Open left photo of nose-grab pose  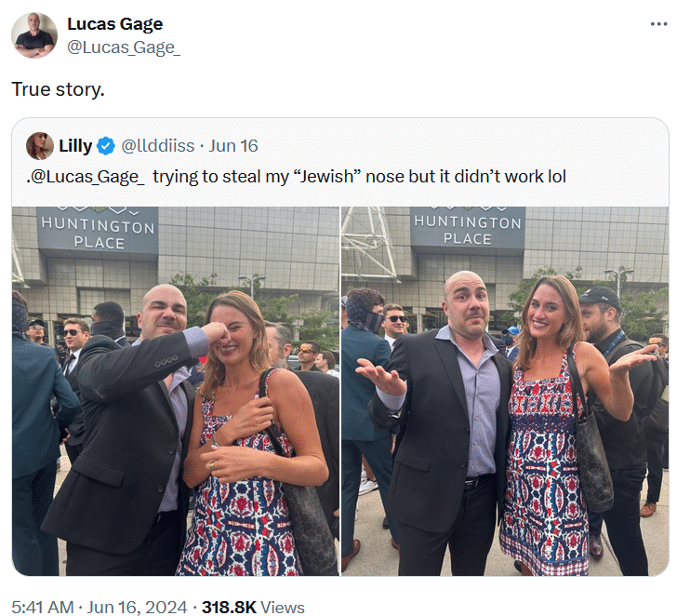[176, 391]
